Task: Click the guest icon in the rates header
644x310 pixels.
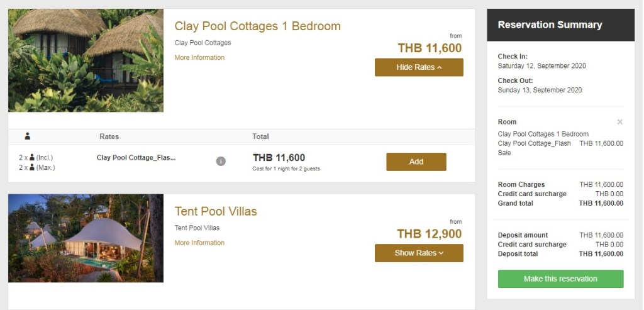Action: click(28, 136)
